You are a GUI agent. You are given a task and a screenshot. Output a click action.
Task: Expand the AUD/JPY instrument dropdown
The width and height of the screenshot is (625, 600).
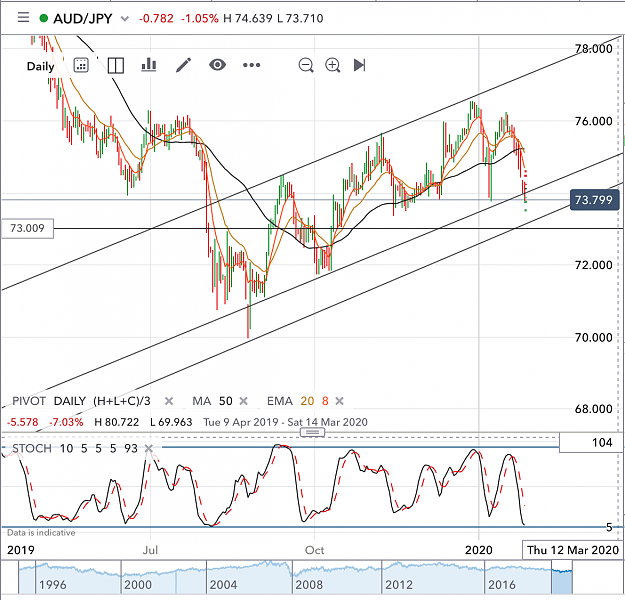pyautogui.click(x=125, y=19)
